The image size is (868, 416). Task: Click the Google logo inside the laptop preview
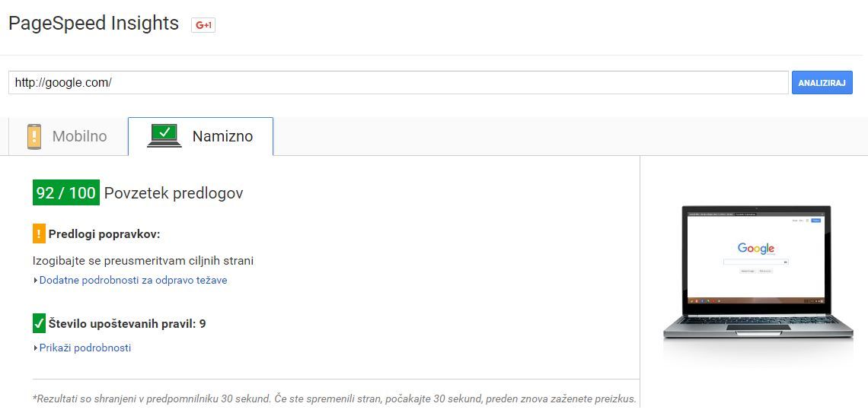[x=755, y=249]
